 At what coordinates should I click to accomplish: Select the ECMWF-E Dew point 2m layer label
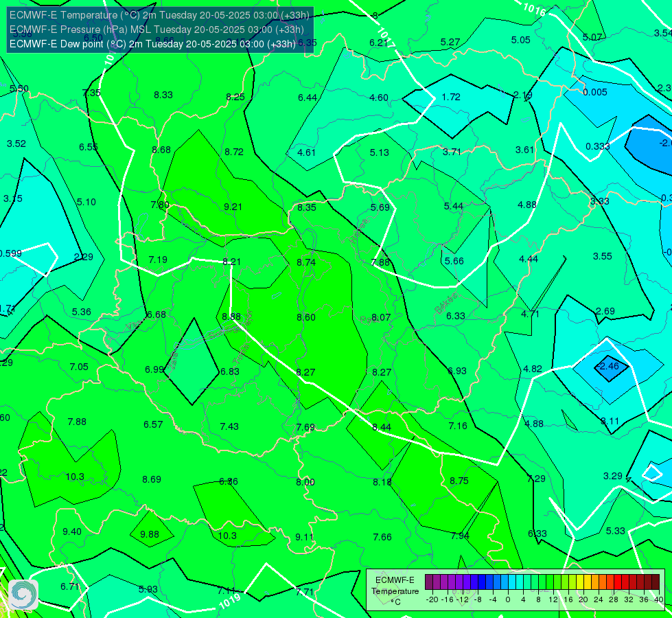point(152,44)
